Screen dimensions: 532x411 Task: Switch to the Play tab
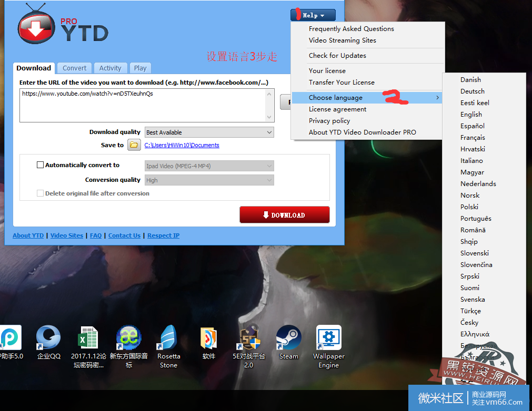point(140,68)
